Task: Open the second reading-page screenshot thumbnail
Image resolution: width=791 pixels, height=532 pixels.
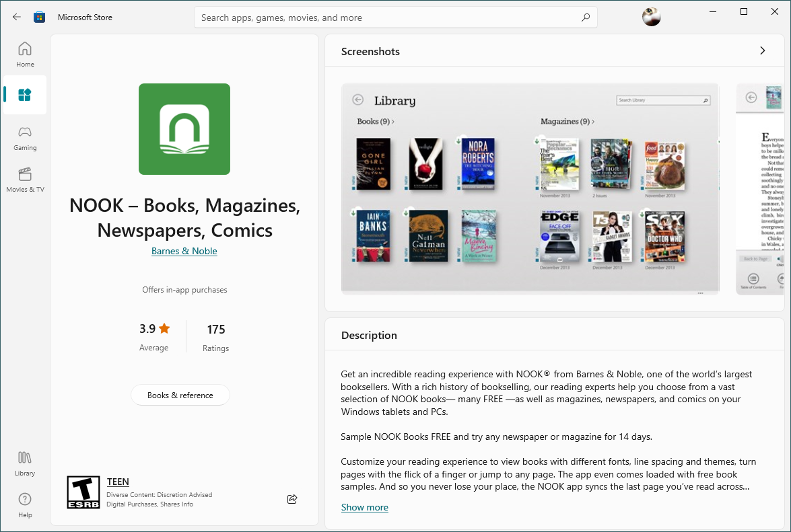Action: click(x=760, y=189)
